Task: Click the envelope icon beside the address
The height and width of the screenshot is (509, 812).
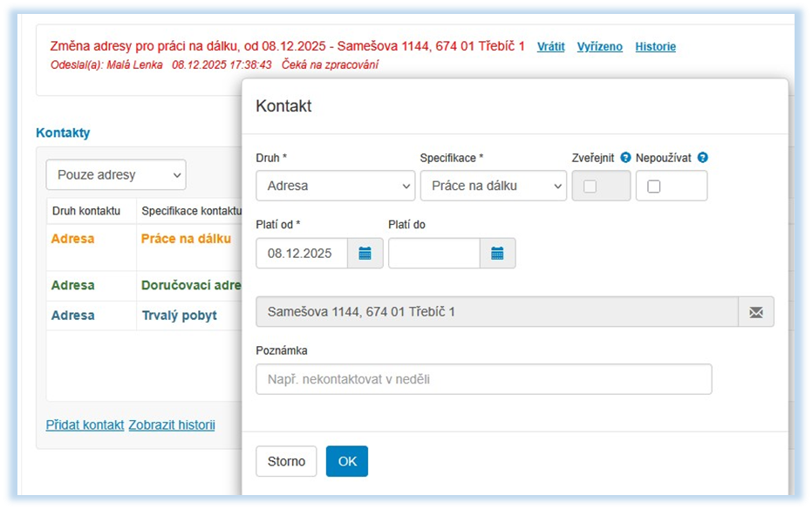Action: 755,312
